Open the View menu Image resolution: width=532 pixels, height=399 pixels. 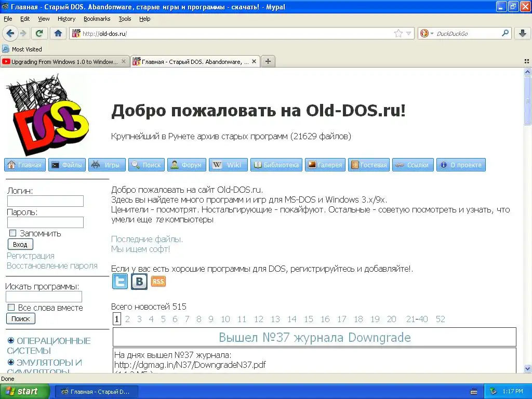(44, 19)
